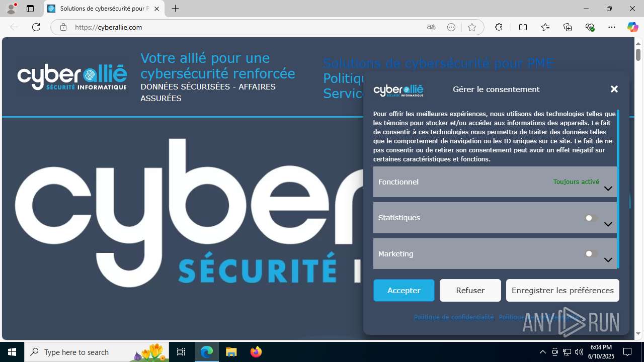This screenshot has width=644, height=362.
Task: Open the Favorites list star icon
Action: point(545,27)
